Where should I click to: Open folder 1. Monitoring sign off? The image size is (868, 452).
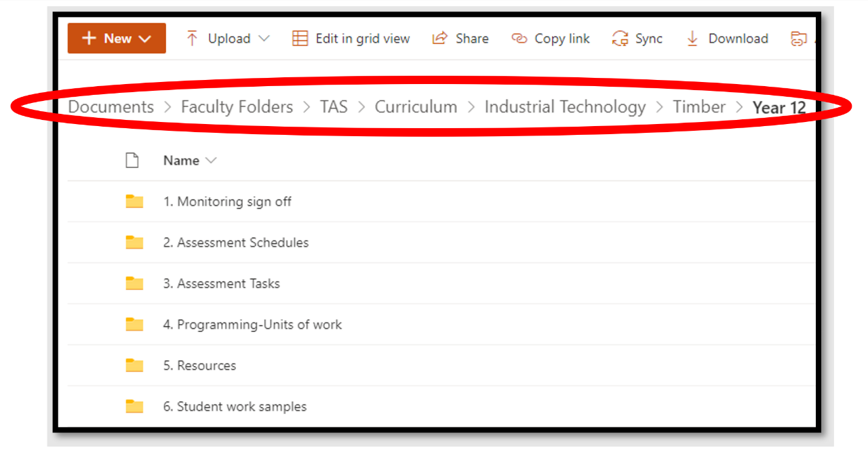[x=227, y=201]
